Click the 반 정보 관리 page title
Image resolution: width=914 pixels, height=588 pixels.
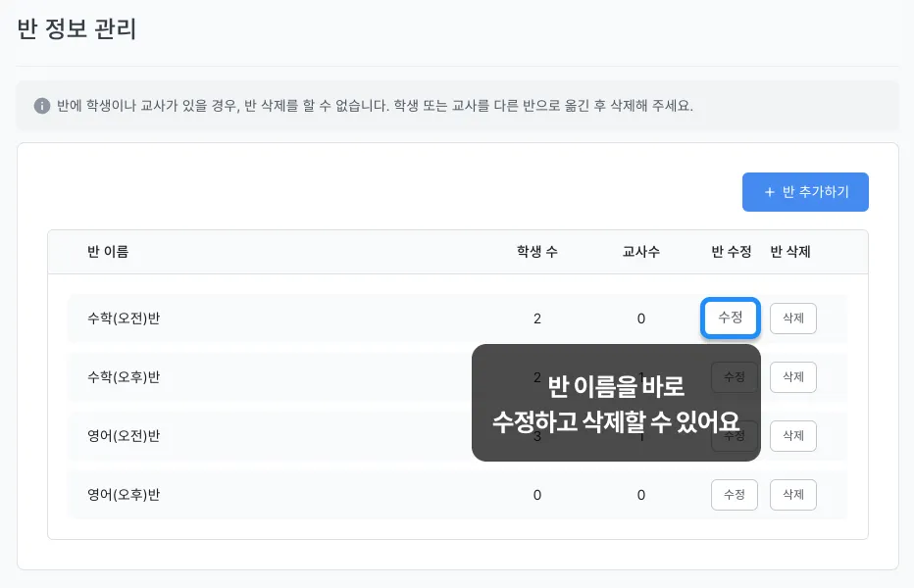76,28
